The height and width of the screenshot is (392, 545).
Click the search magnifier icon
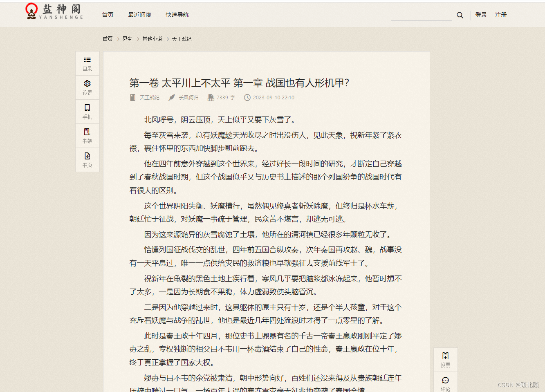460,15
